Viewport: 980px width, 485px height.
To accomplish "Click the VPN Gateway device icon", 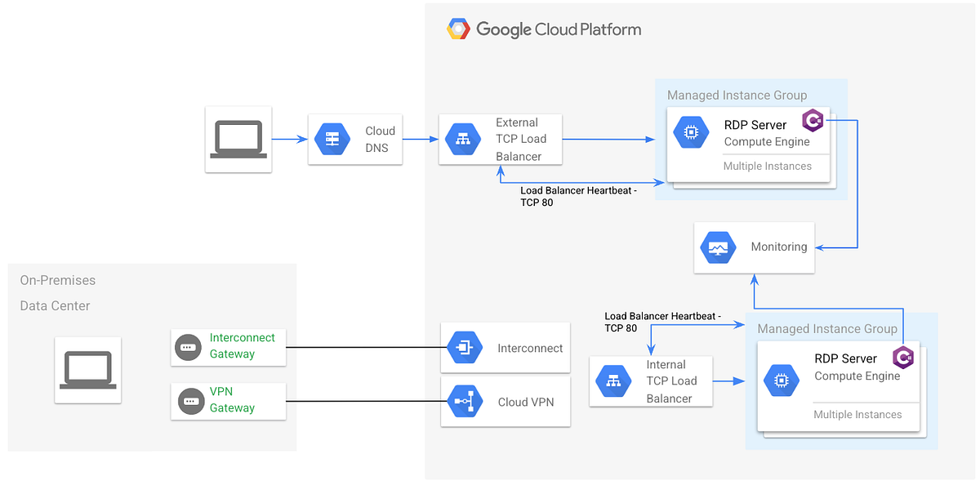I will tap(188, 401).
